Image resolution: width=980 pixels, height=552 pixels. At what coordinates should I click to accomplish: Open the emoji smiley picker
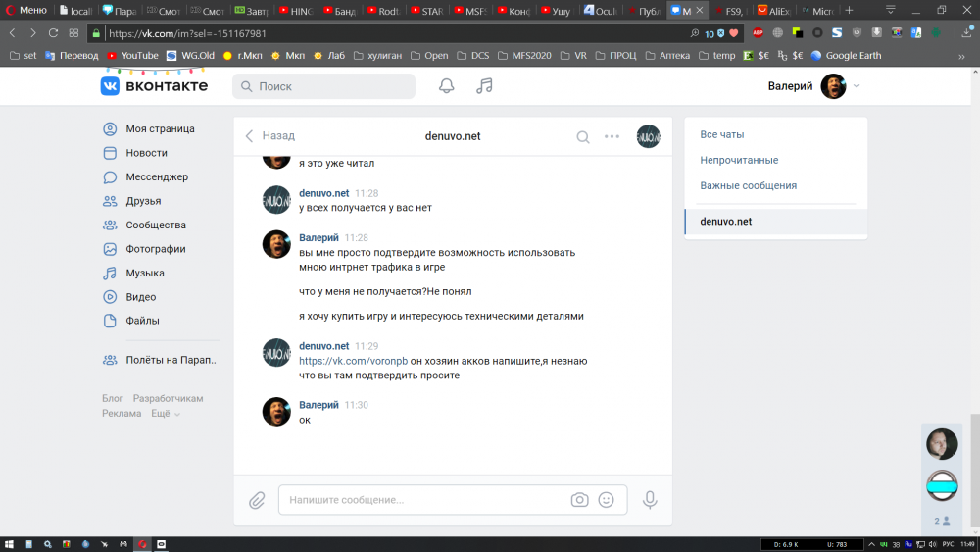(607, 500)
